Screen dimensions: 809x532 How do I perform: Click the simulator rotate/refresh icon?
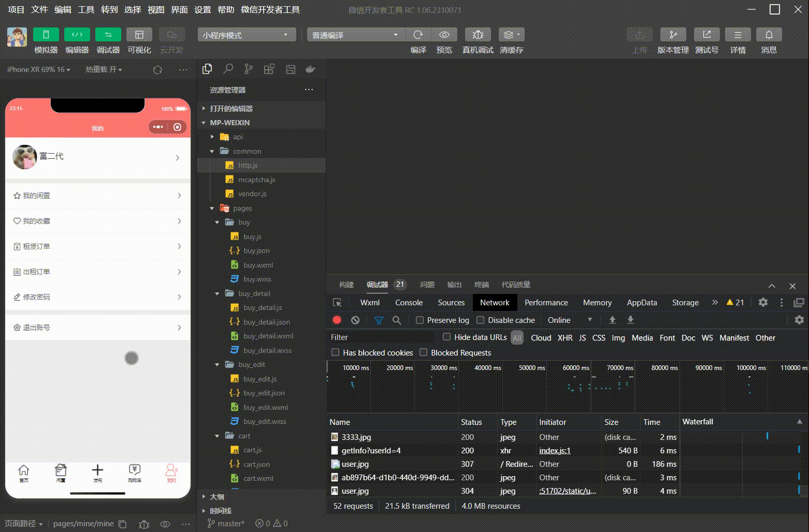pyautogui.click(x=157, y=69)
